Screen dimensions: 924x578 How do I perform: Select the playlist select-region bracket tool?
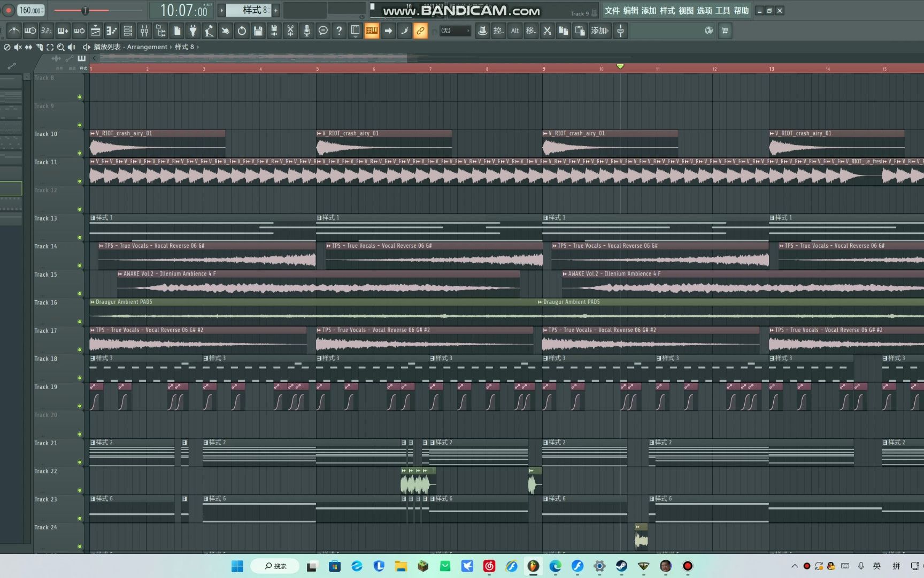[x=50, y=47]
